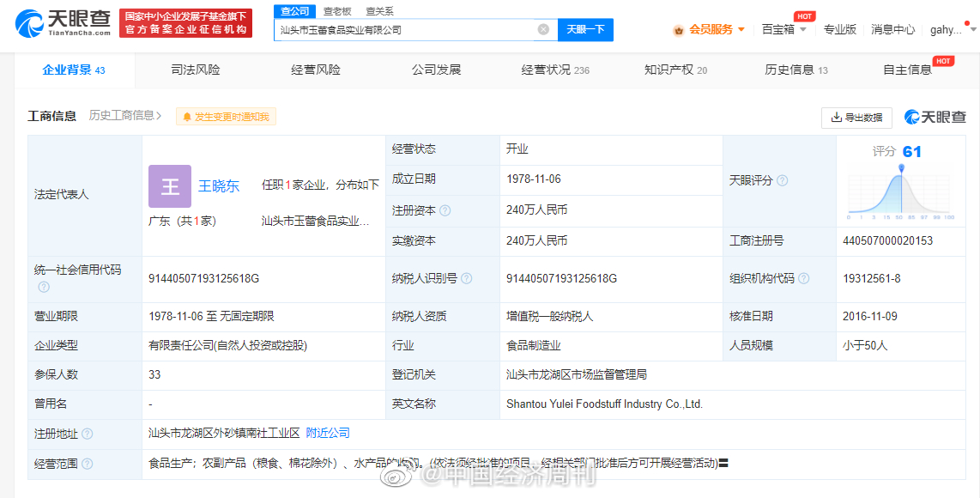Open the 消息中心 link

click(x=893, y=29)
